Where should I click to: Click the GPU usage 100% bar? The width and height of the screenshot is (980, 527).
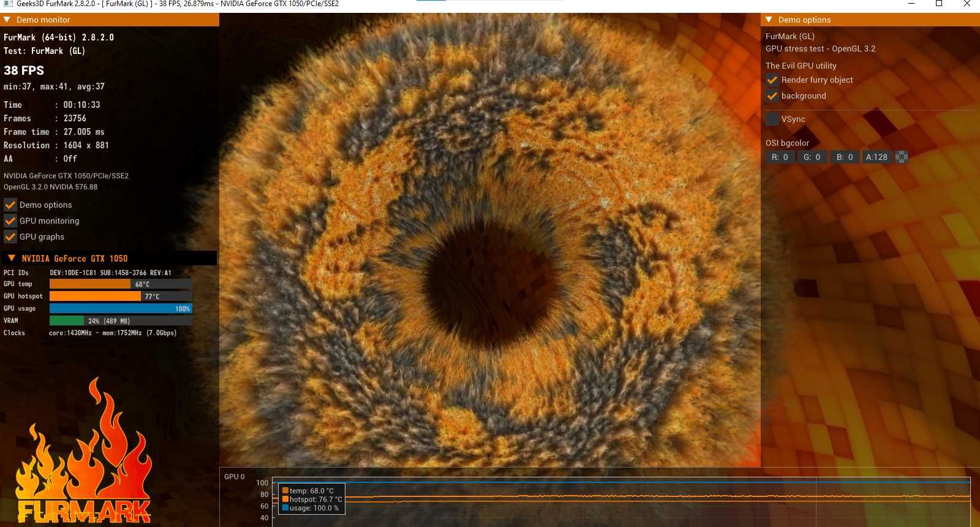coord(121,308)
